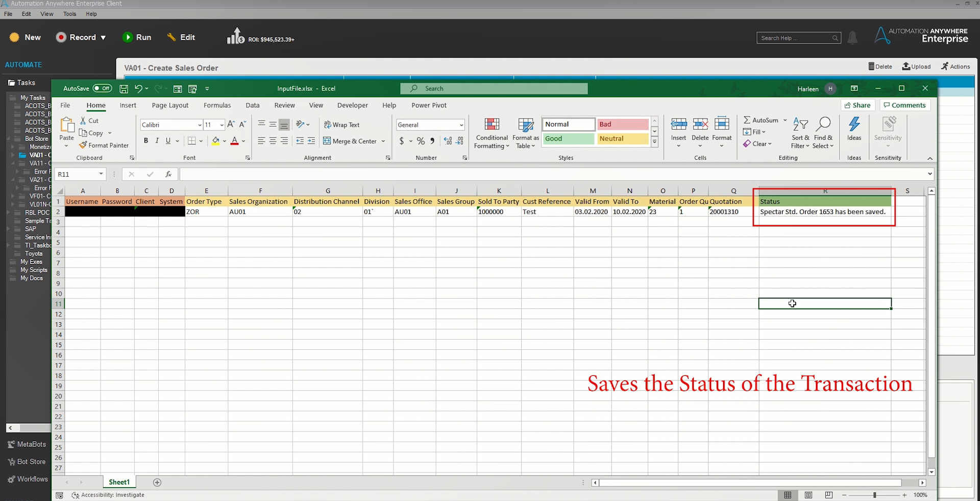Screen dimensions: 980x501
Task: Open the font size dropdown
Action: pos(222,125)
